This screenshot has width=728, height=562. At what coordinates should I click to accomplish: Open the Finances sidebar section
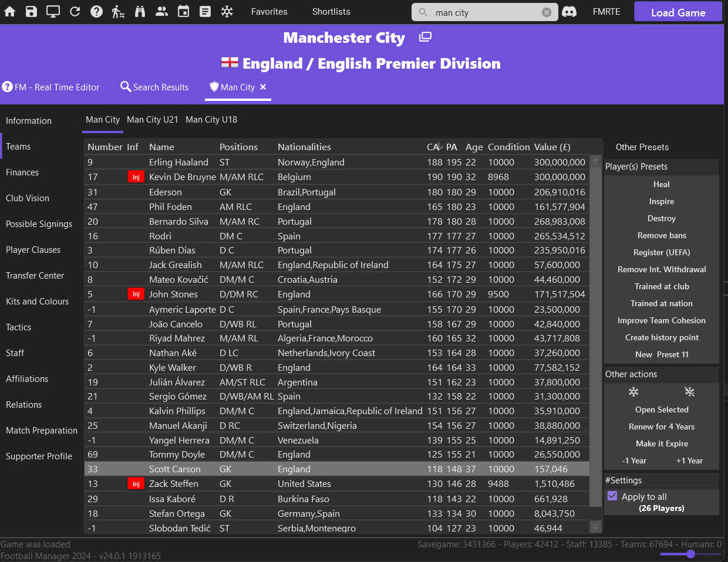pos(22,172)
